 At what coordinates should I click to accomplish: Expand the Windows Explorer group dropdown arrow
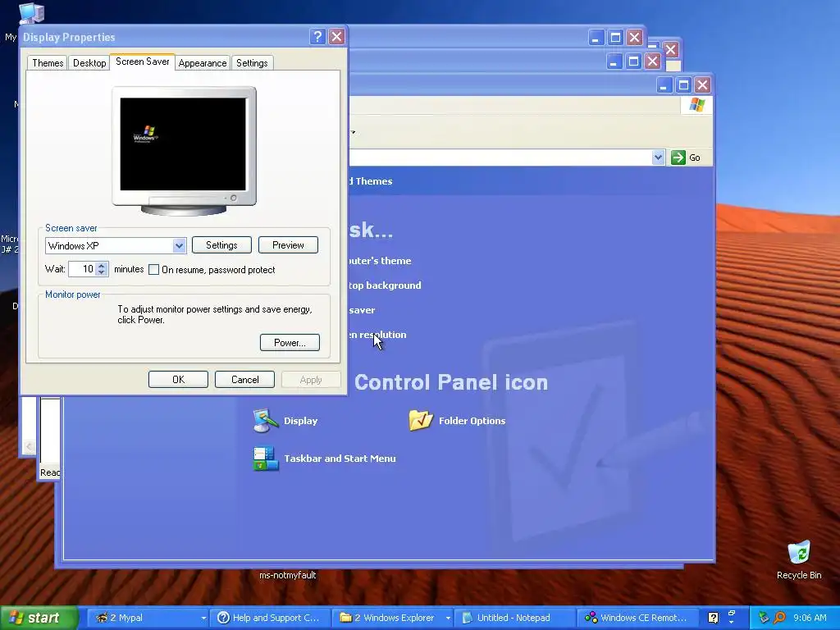(448, 618)
